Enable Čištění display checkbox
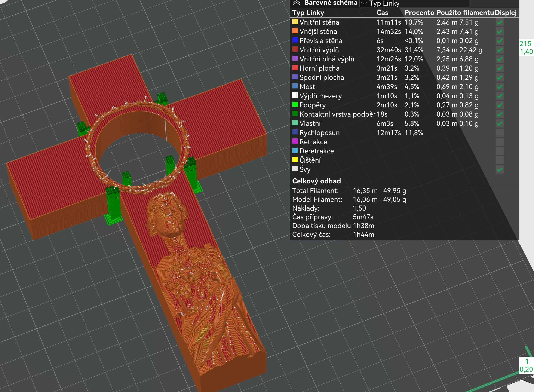 pyautogui.click(x=500, y=160)
